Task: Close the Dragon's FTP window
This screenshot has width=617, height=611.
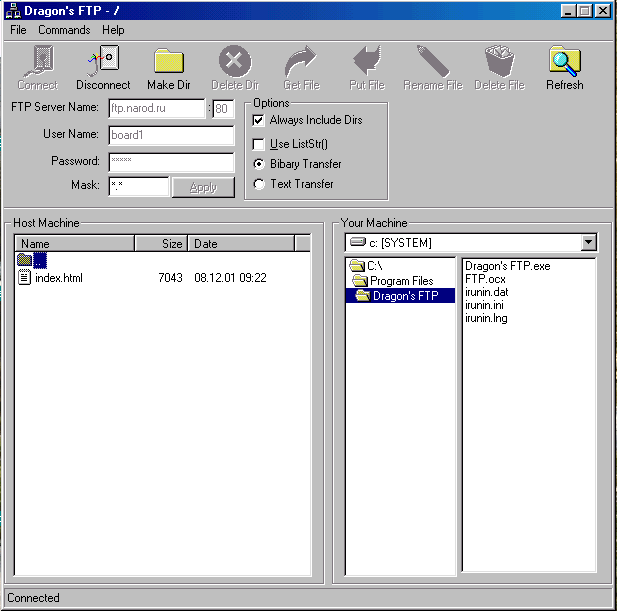Action: (x=603, y=11)
